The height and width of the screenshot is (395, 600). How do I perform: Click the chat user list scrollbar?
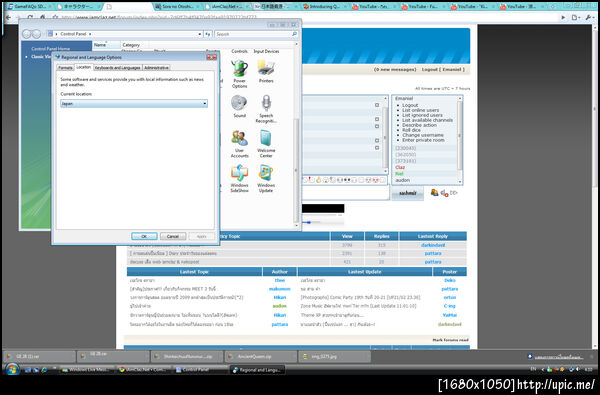(460, 135)
